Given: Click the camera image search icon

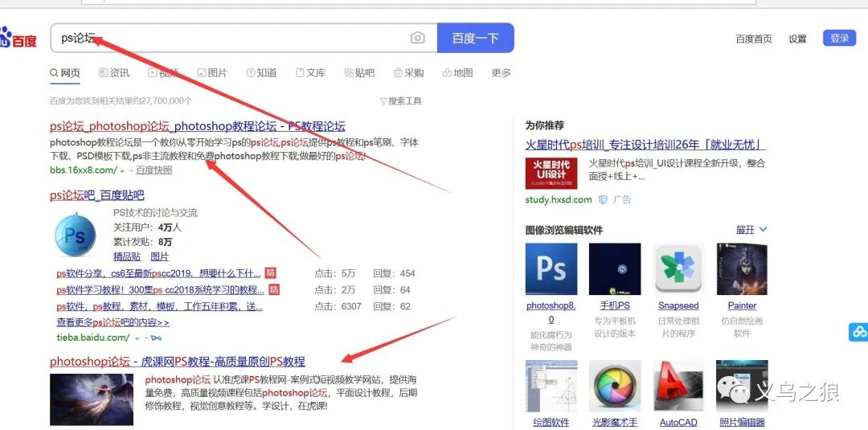Looking at the screenshot, I should tap(417, 38).
